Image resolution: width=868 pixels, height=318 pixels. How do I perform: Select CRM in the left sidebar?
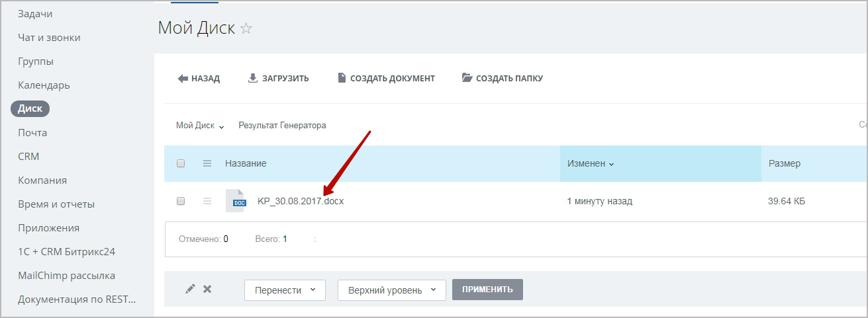28,157
